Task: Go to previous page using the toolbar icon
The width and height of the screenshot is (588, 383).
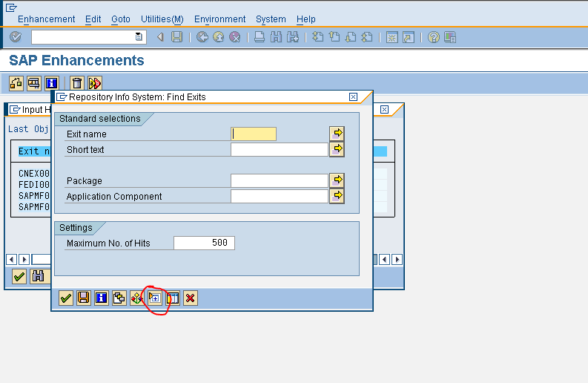Action: click(334, 37)
